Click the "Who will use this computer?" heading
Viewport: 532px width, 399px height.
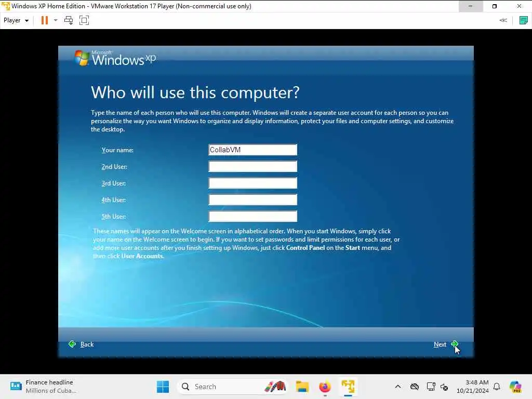pos(195,92)
